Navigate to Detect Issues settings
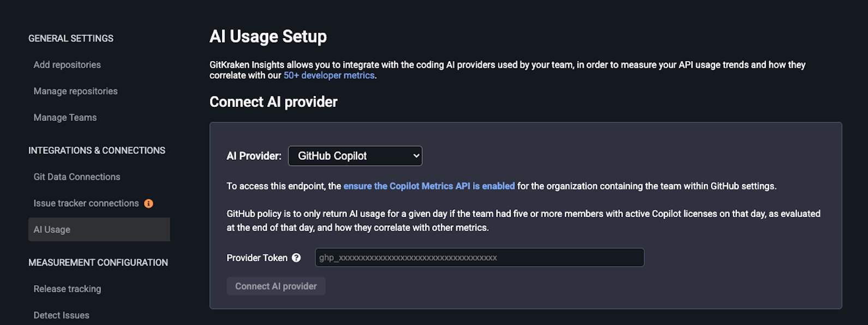 61,315
